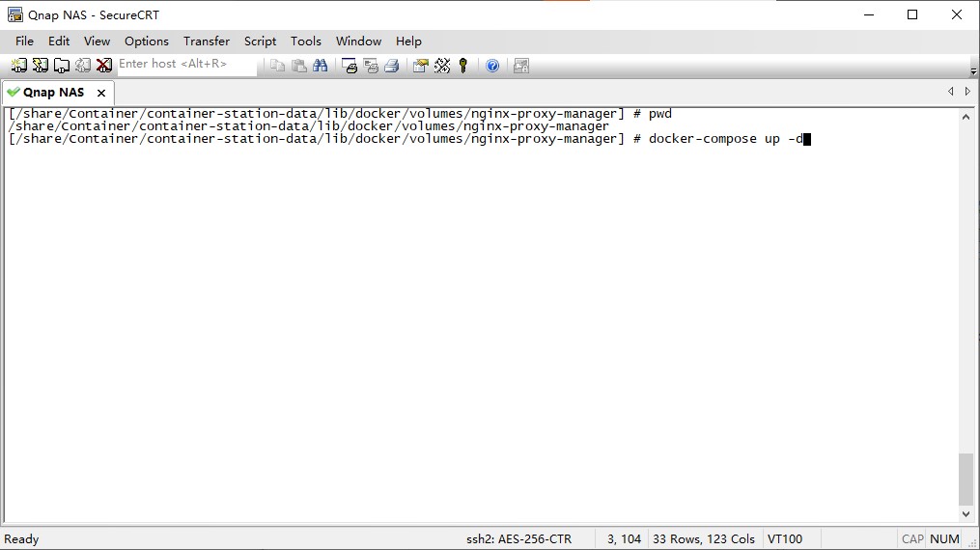Viewport: 980px width, 550px height.
Task: Click the next tab arrow
Action: click(x=967, y=91)
